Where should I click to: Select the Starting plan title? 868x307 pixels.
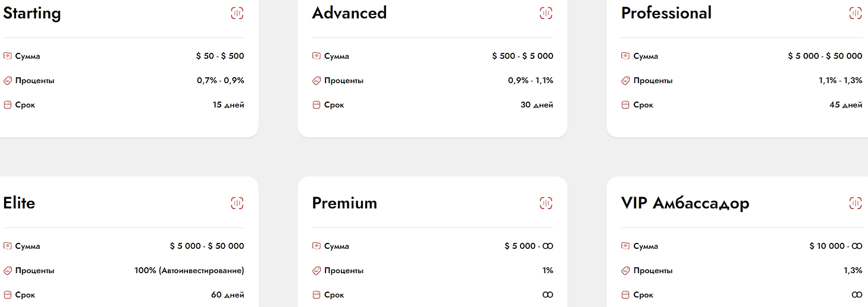32,13
